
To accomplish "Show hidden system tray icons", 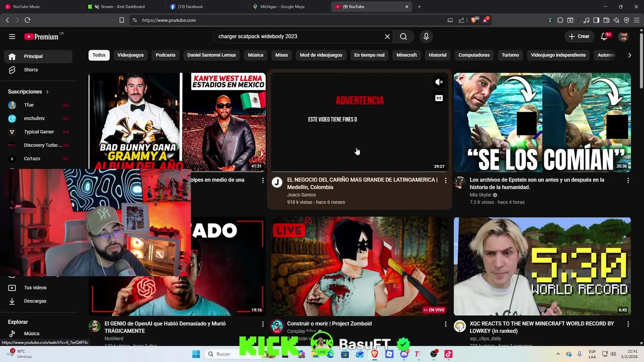I will click(x=557, y=354).
